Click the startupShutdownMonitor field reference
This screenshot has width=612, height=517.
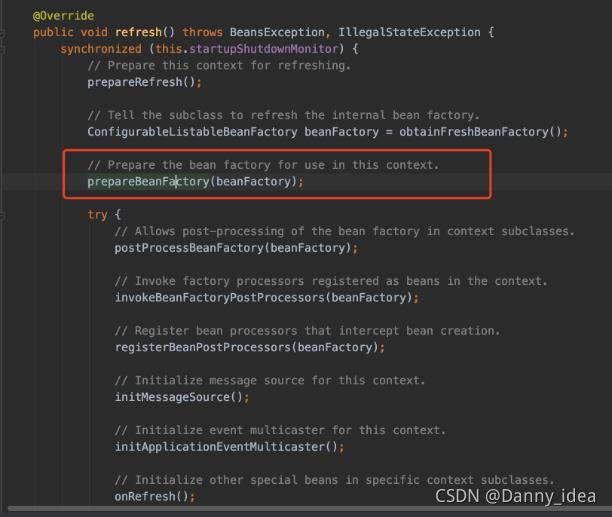coord(263,49)
